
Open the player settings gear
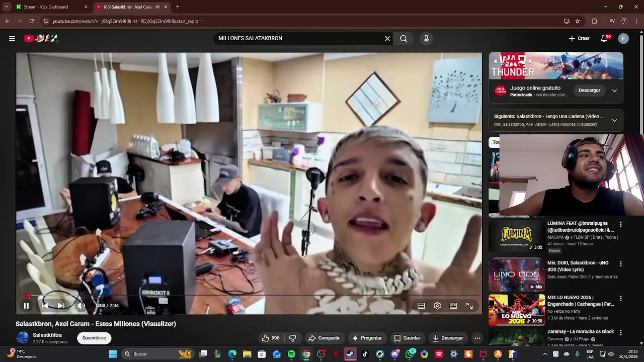[x=437, y=305]
